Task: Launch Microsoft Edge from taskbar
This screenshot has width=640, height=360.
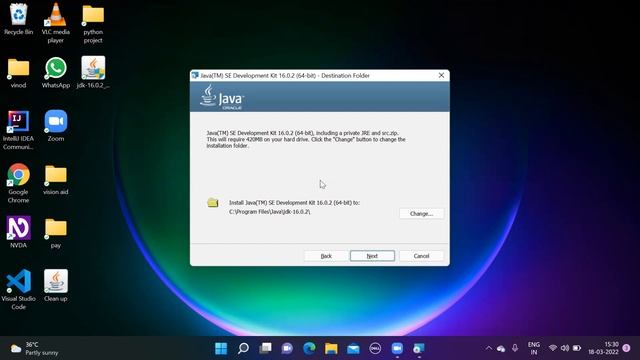Action: point(309,349)
